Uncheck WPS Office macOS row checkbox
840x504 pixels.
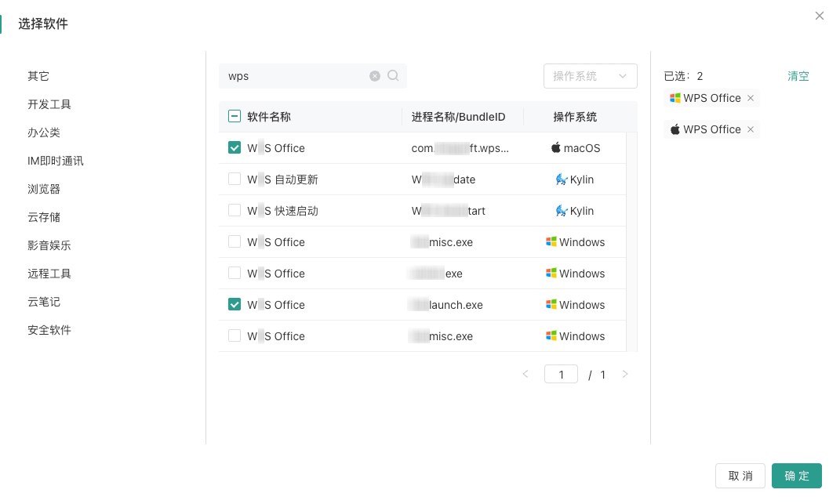coord(235,147)
